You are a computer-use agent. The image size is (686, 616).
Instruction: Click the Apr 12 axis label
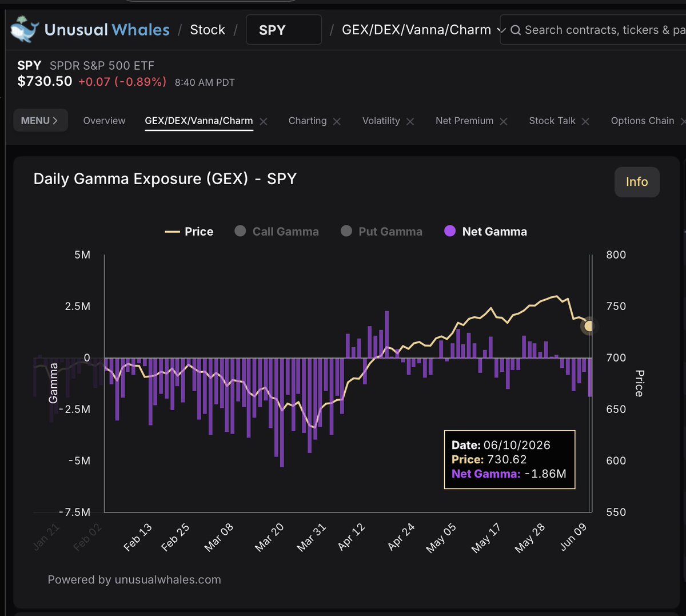[351, 536]
